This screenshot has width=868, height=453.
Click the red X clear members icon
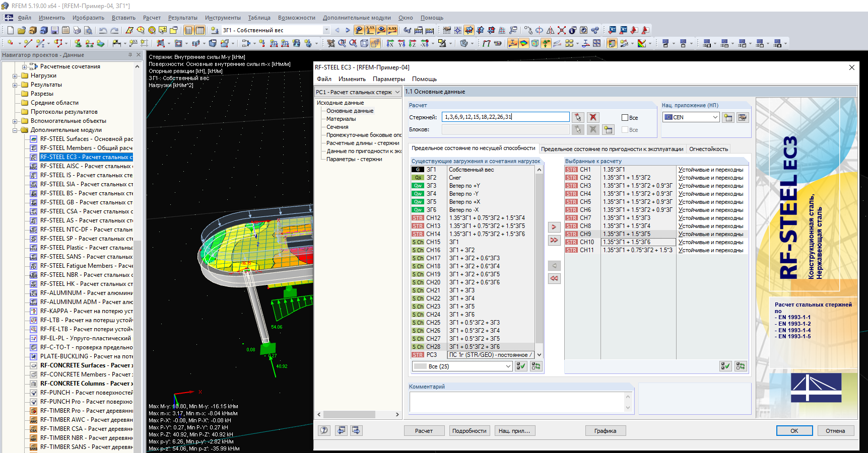[x=593, y=117]
